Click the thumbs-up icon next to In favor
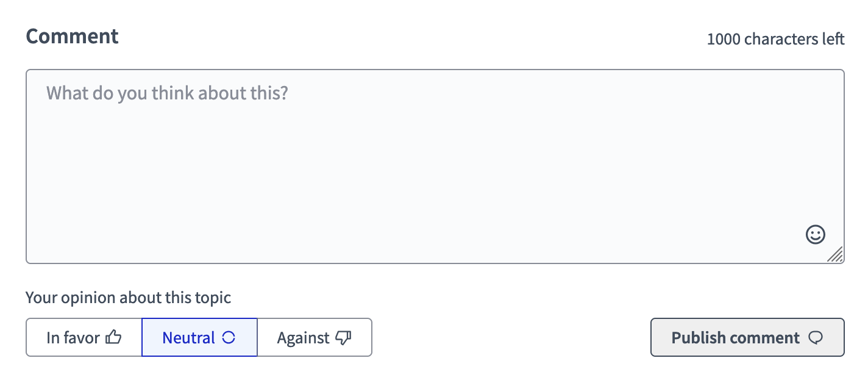Screen dimensions: 868x383 (x=115, y=337)
